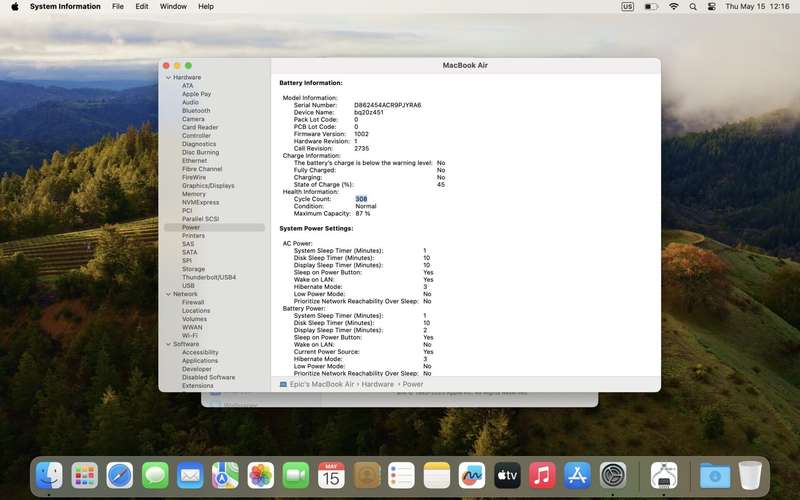
Task: Open App Store in the dock
Action: pyautogui.click(x=578, y=476)
